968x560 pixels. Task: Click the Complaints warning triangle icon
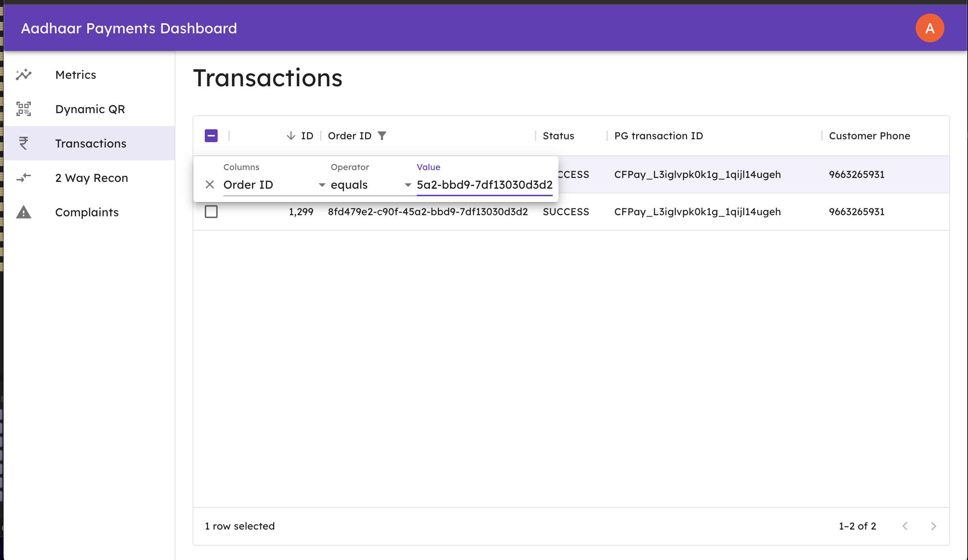click(x=23, y=212)
